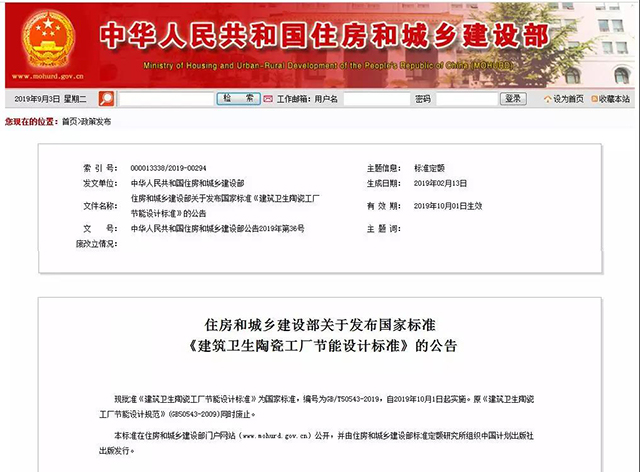
Task: Click the 发文单位 label
Action: pyautogui.click(x=100, y=183)
